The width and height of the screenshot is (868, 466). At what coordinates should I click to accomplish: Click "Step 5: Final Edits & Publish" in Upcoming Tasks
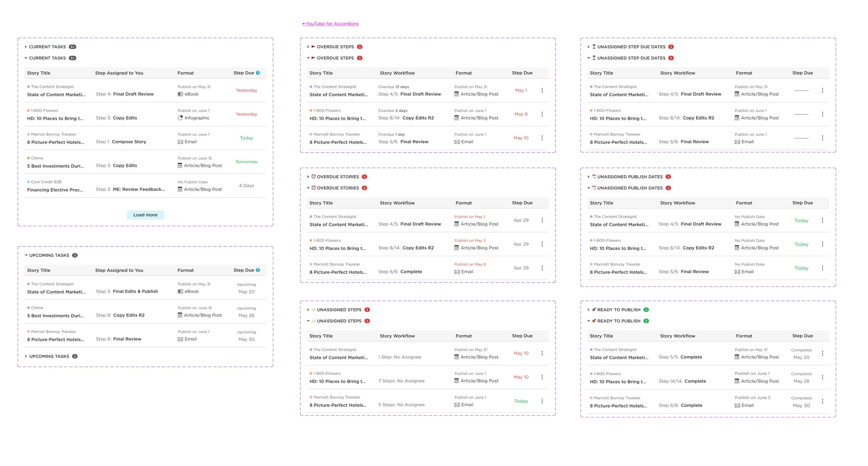(127, 291)
